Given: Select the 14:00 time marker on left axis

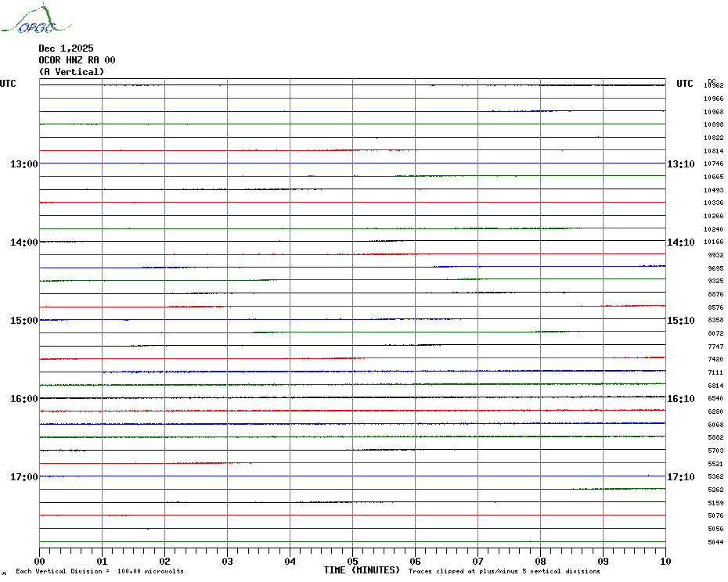Looking at the screenshot, I should (23, 242).
